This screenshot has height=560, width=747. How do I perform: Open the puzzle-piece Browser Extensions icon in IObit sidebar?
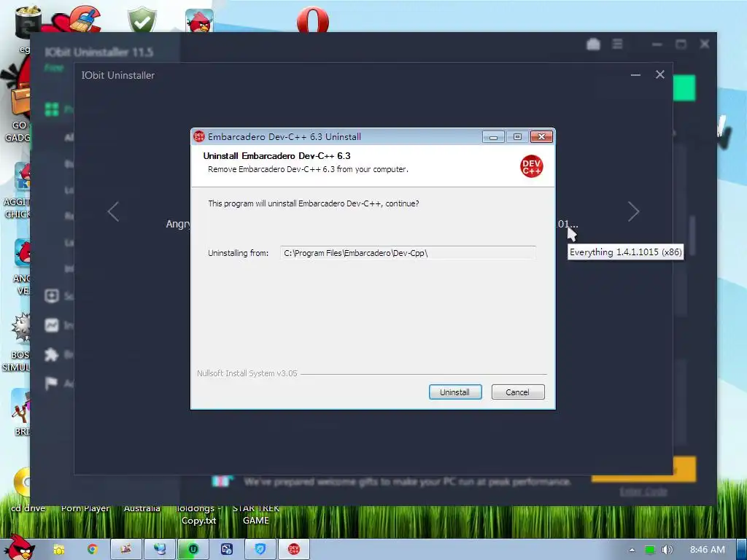[52, 354]
